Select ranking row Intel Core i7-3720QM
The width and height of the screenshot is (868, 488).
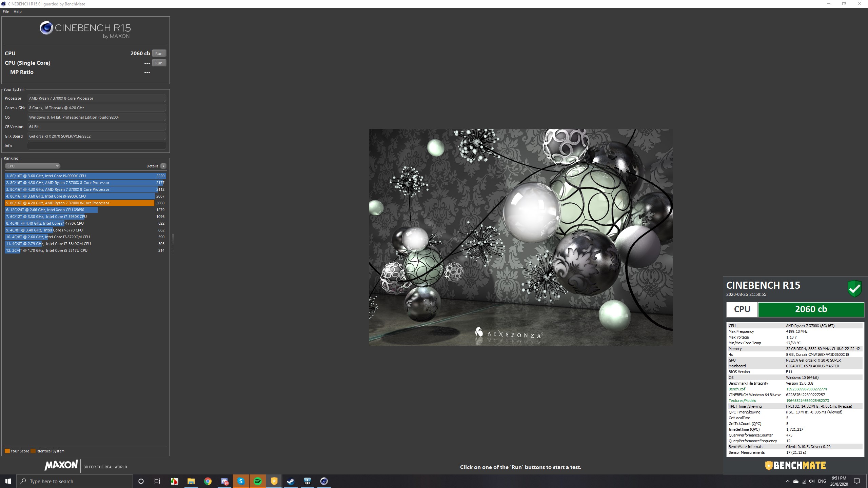(85, 237)
